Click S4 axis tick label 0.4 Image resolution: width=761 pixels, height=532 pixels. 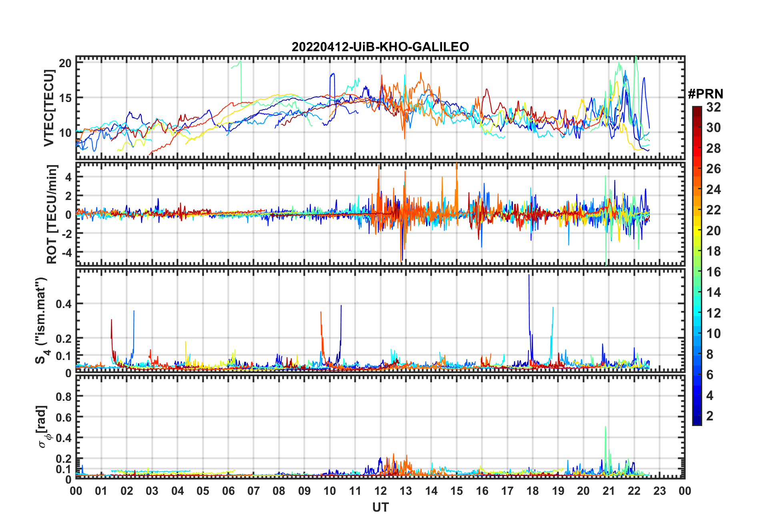(x=64, y=304)
